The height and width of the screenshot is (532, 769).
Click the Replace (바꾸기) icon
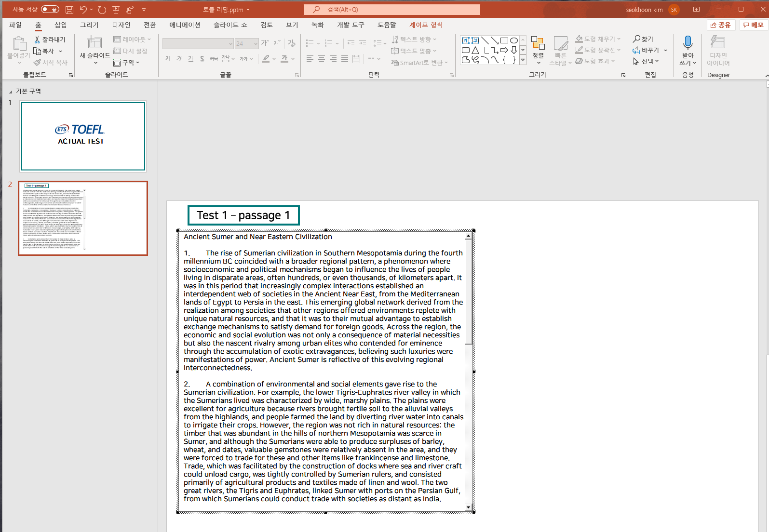click(636, 50)
